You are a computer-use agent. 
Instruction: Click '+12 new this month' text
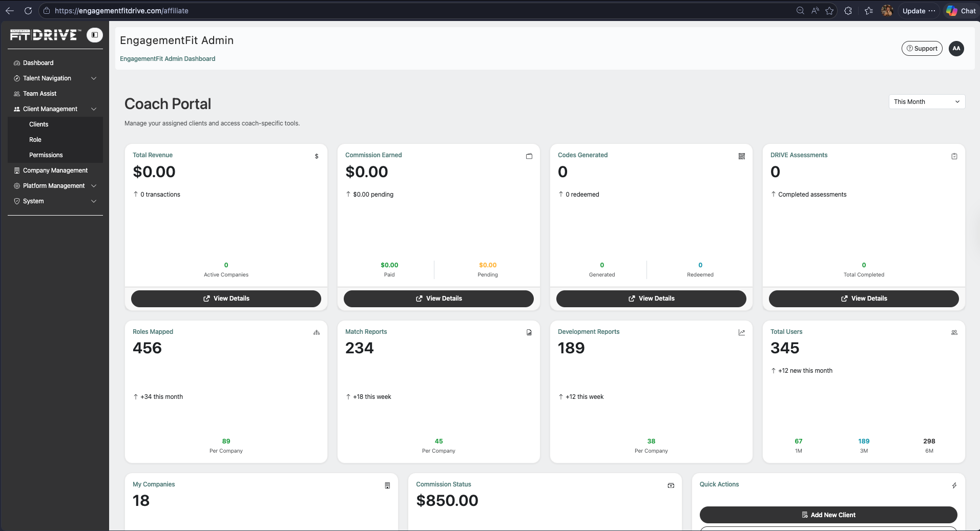(x=805, y=371)
